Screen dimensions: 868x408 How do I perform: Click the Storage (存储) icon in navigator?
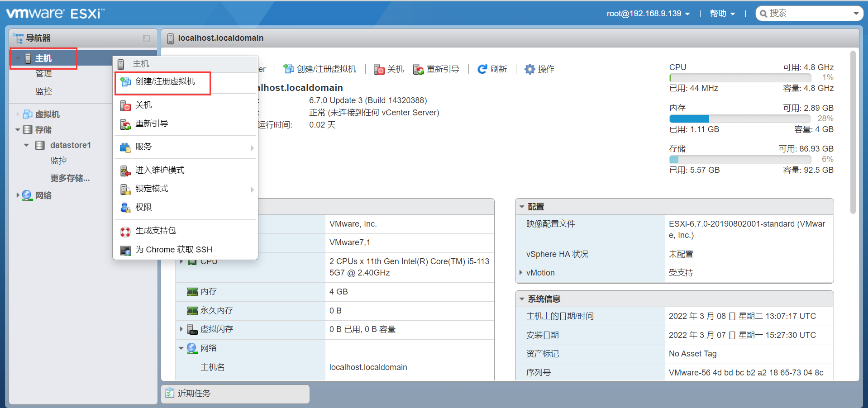(28, 130)
